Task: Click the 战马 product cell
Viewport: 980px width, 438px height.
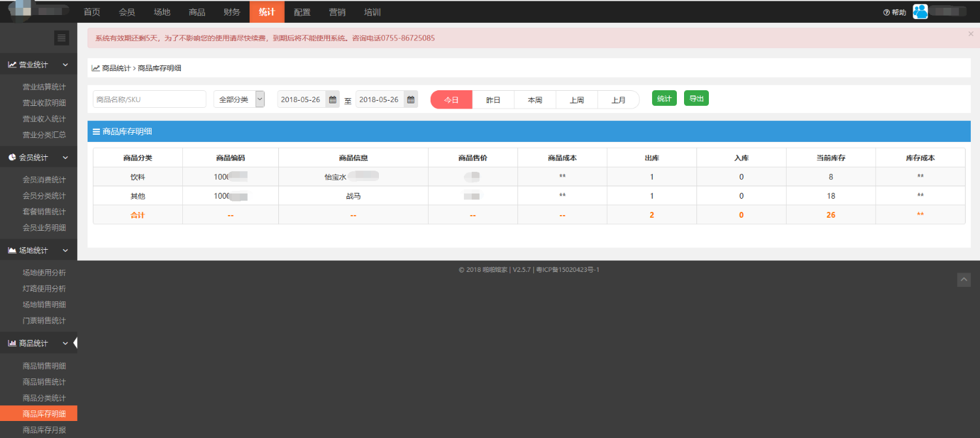Action: click(353, 196)
